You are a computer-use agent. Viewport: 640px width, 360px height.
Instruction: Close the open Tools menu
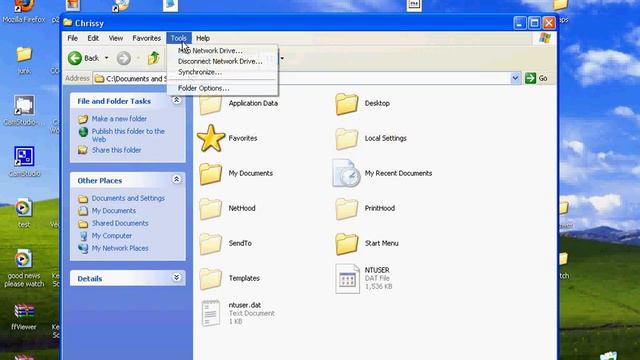tap(179, 38)
